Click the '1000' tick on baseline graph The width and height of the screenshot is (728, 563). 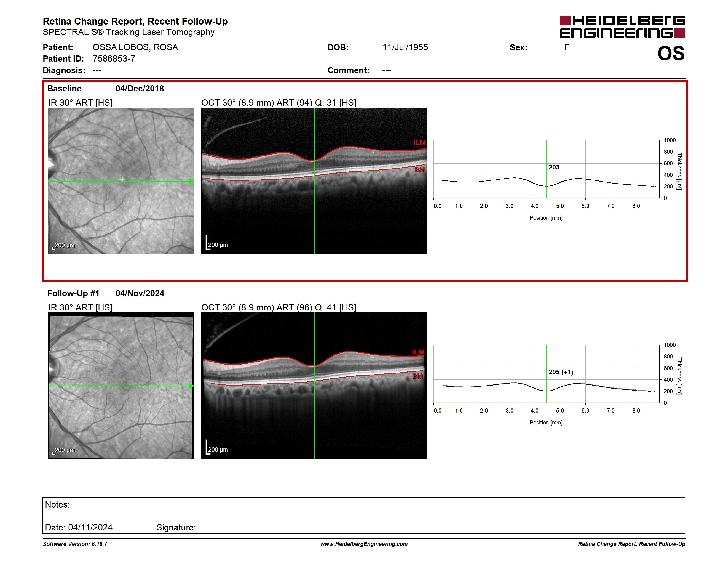coord(670,140)
